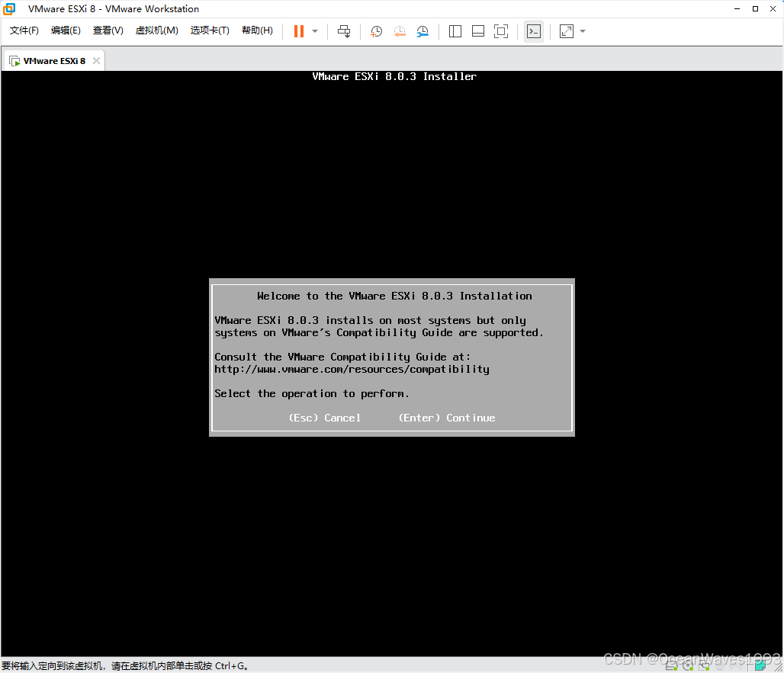Open the 选项卡(T) menu
The height and width of the screenshot is (673, 784).
[x=210, y=30]
